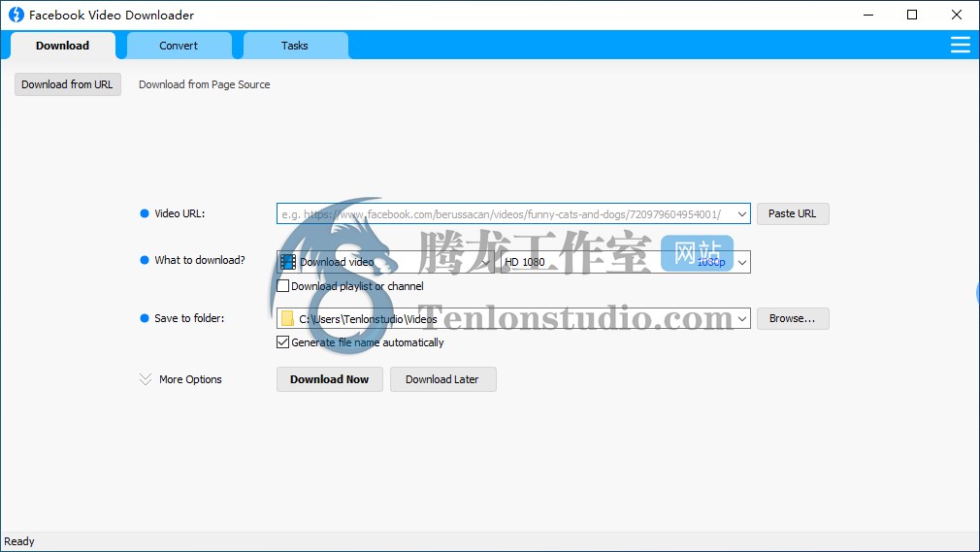The height and width of the screenshot is (552, 980).
Task: Uncheck Generate file name automatically
Action: [x=283, y=341]
